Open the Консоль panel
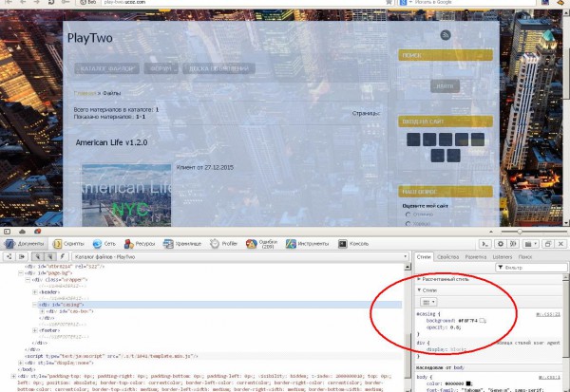 tap(353, 244)
